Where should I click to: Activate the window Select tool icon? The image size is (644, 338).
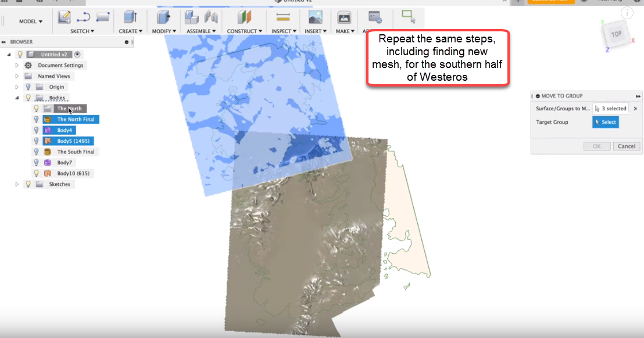click(x=409, y=16)
